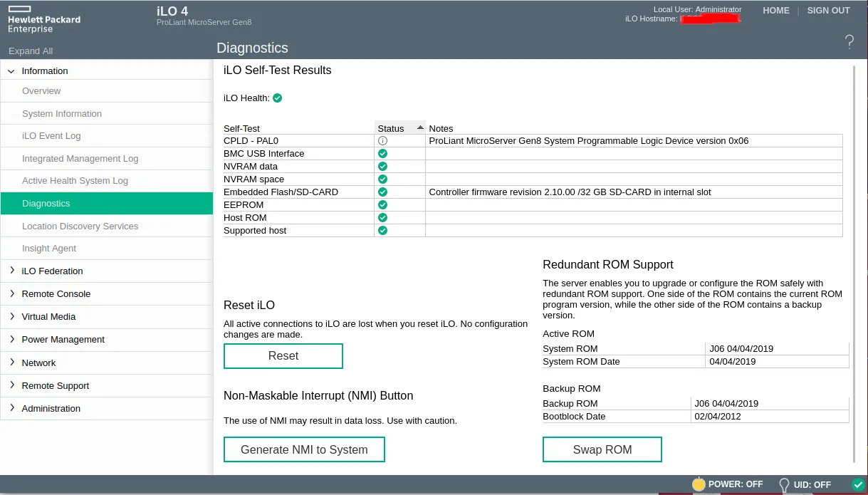Click the Local User: Administrator text
This screenshot has height=495, width=868.
(698, 9)
